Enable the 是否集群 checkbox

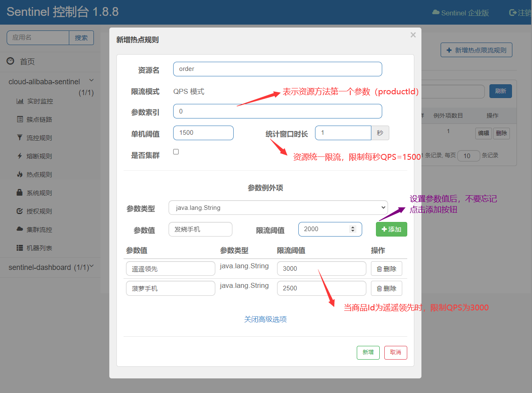(176, 152)
